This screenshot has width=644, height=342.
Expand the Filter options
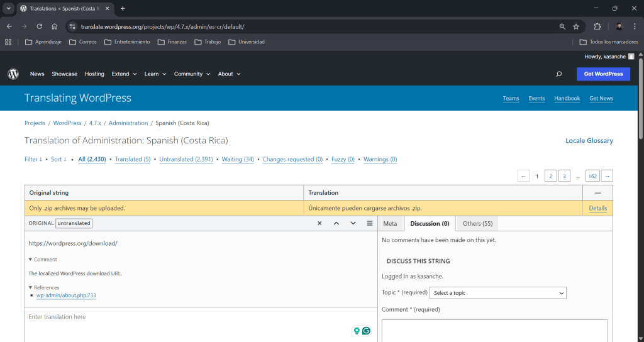tap(33, 160)
